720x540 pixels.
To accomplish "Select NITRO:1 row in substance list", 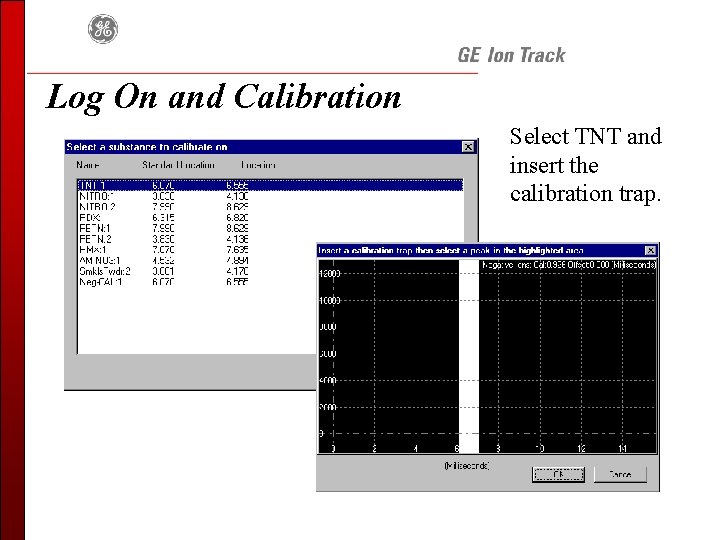I will 270,196.
